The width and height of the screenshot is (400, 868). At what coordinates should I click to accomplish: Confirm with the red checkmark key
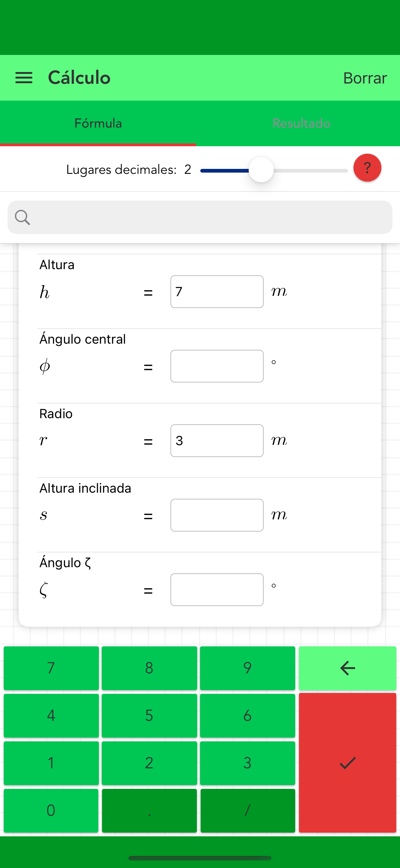[x=347, y=762]
